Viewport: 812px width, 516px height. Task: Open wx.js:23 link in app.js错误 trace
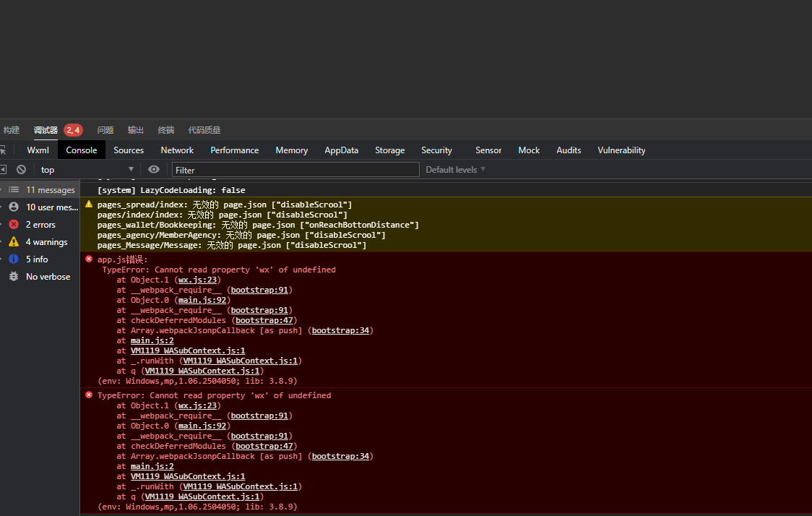click(197, 280)
